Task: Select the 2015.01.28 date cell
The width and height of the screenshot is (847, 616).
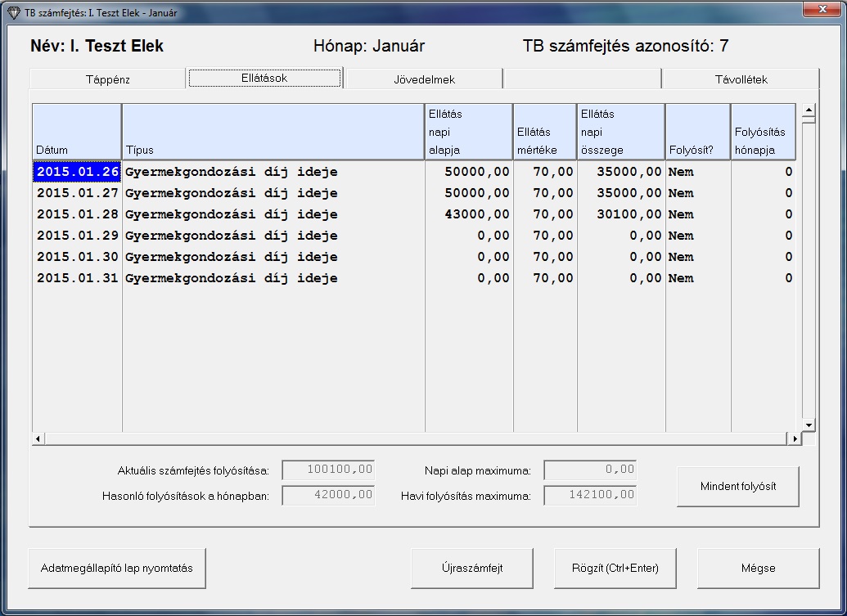Action: point(78,214)
